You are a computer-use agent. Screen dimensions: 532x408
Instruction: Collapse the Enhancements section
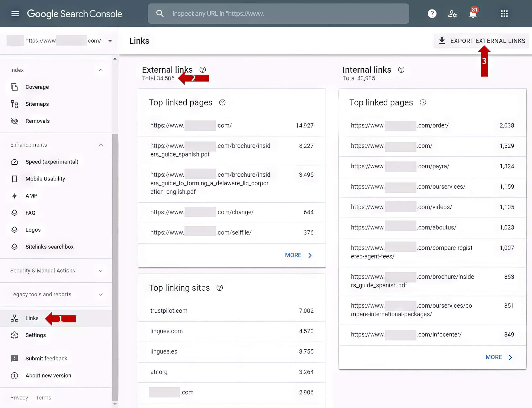click(x=101, y=145)
